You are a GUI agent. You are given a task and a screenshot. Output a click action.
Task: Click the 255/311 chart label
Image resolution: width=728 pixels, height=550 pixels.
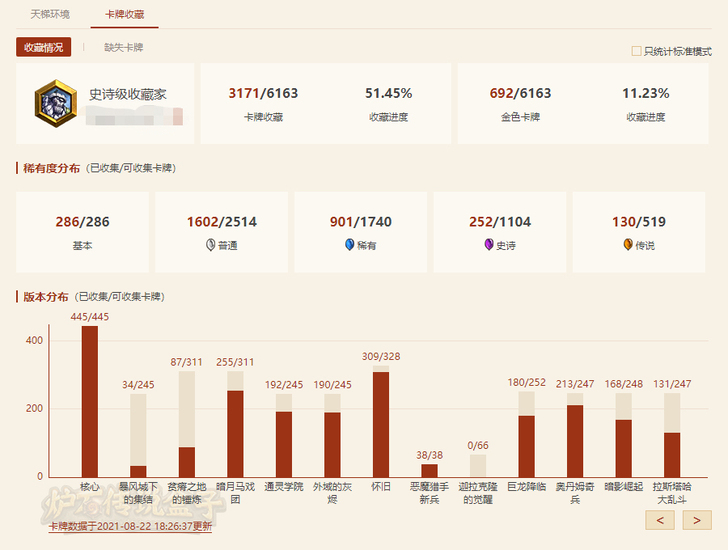(235, 362)
